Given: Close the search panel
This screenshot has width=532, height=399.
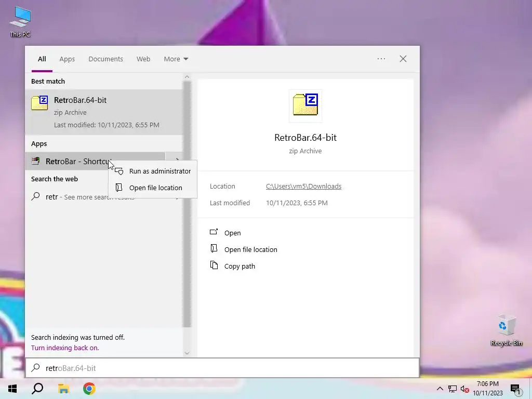Looking at the screenshot, I should coord(403,59).
